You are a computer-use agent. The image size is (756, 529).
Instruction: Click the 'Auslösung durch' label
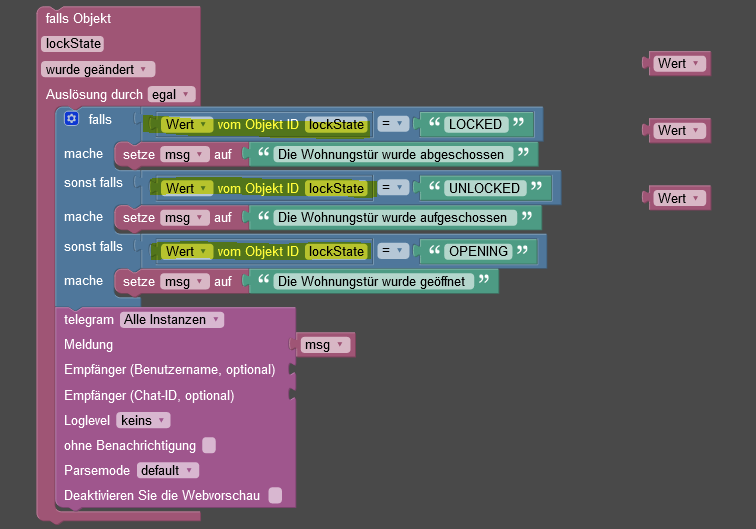coord(94,95)
